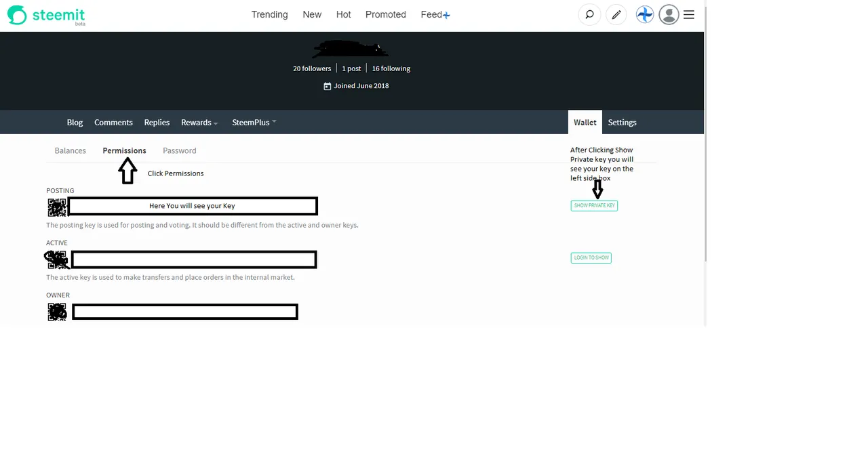
Task: Click the Login to Show button
Action: coord(591,257)
